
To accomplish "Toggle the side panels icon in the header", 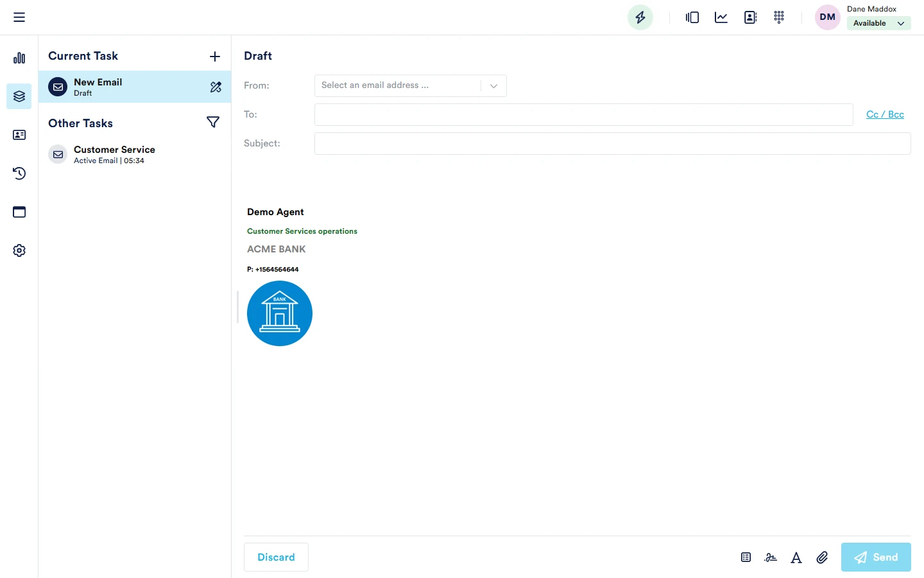I will pyautogui.click(x=692, y=17).
